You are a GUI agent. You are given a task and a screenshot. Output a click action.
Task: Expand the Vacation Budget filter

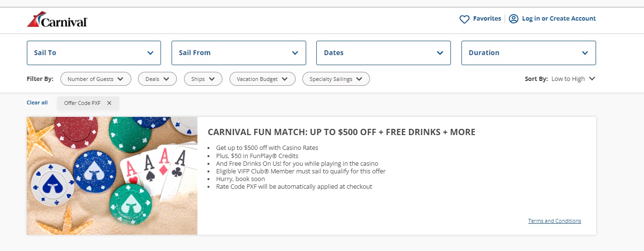262,79
